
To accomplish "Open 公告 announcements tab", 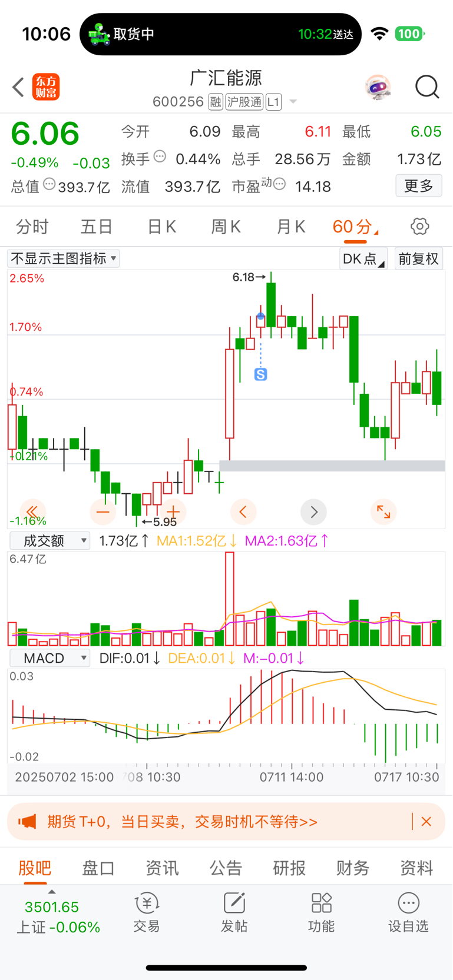I will (x=226, y=868).
